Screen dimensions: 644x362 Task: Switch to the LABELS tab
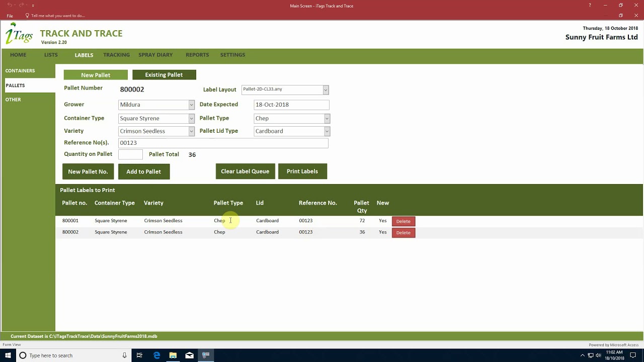[x=84, y=55]
